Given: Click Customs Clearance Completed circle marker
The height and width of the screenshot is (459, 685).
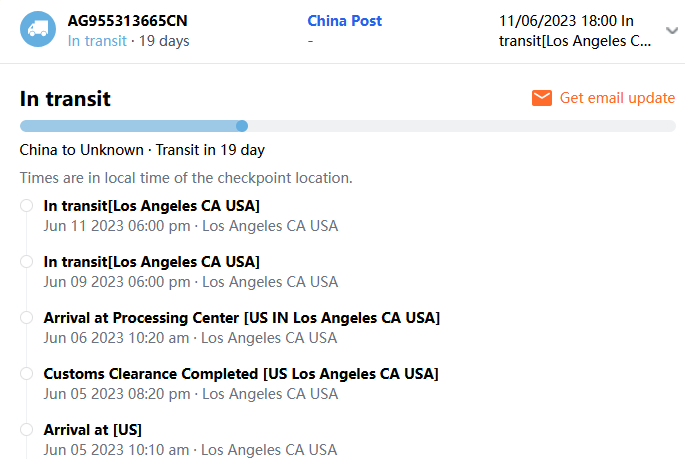Looking at the screenshot, I should (x=26, y=374).
